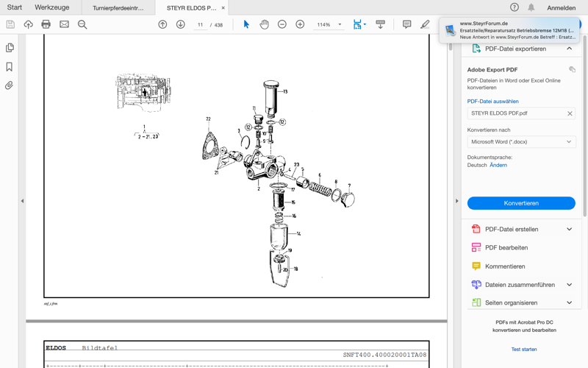Click the zoom out minus icon

282,24
